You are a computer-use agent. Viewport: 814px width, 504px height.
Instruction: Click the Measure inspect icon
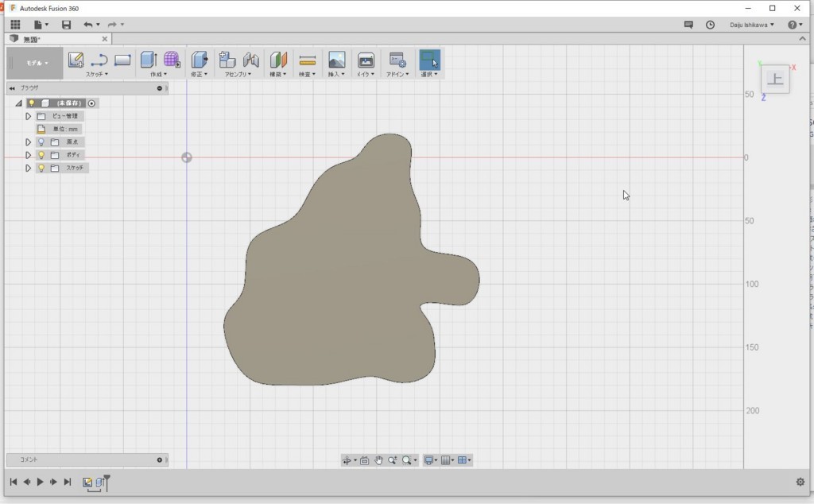308,60
